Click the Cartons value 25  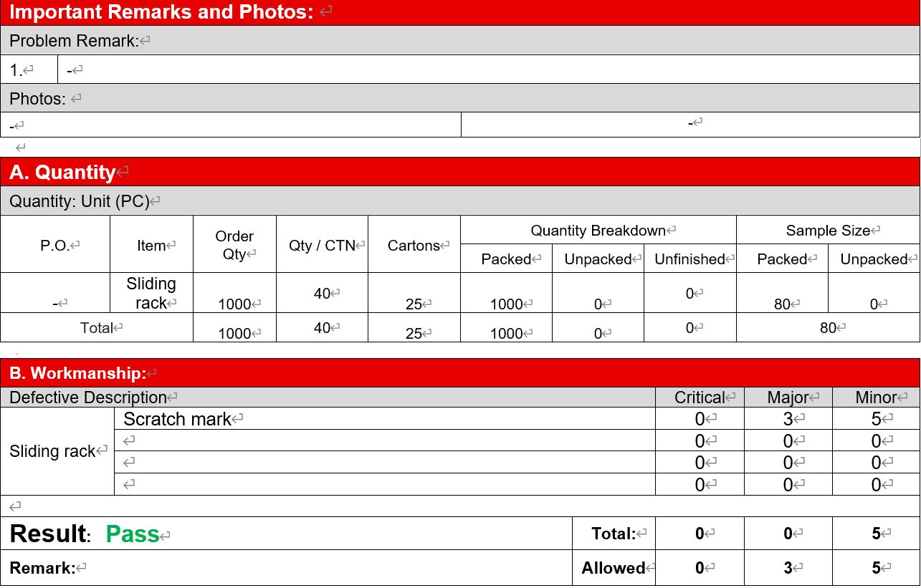click(x=414, y=304)
